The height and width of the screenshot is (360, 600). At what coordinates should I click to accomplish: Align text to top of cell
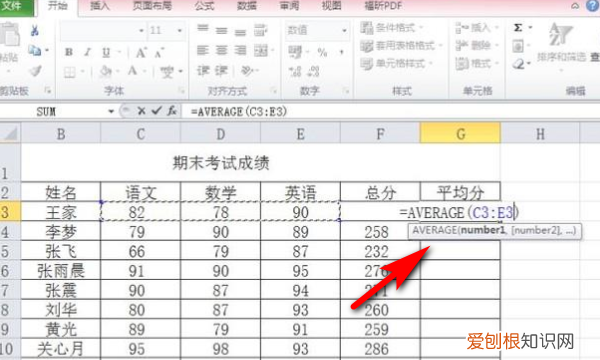click(x=203, y=29)
